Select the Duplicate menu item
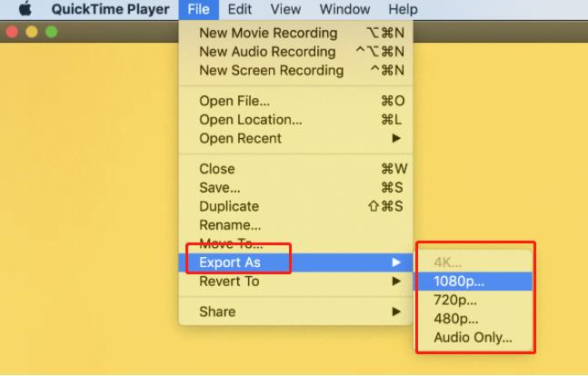The width and height of the screenshot is (588, 376). 296,206
